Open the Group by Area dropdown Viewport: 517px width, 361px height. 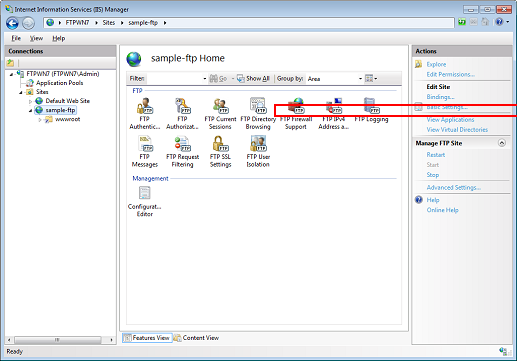334,79
